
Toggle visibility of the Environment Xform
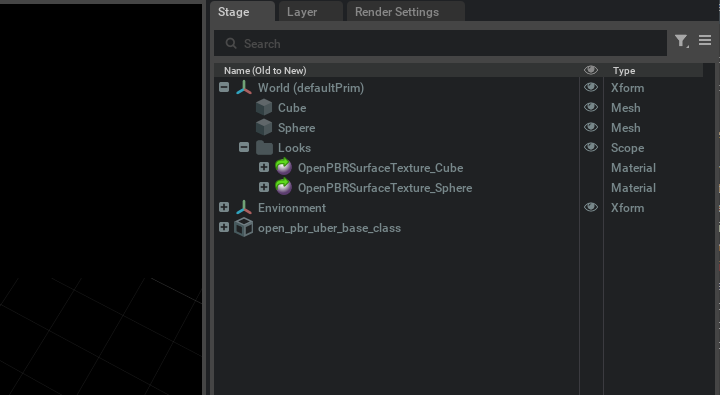point(591,207)
